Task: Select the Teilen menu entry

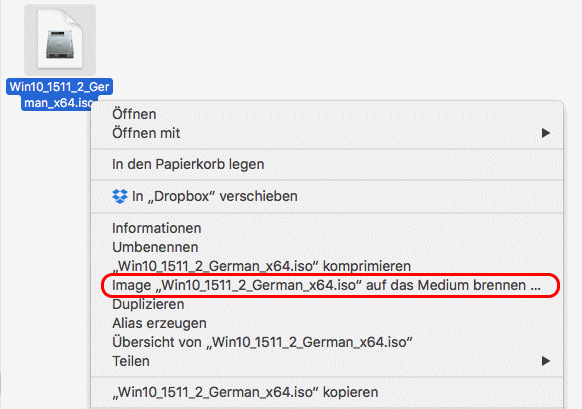Action: [327, 361]
